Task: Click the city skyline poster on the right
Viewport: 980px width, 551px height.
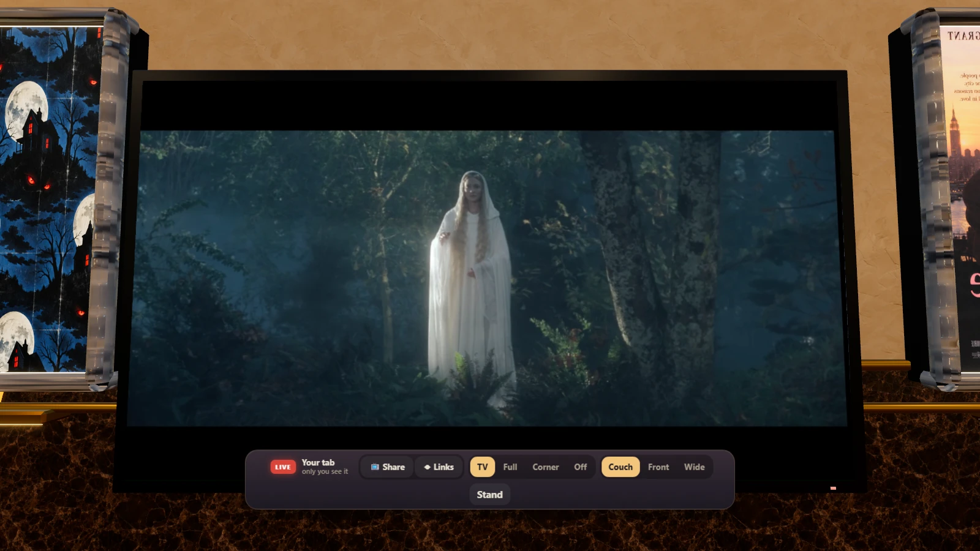Action: click(x=962, y=199)
